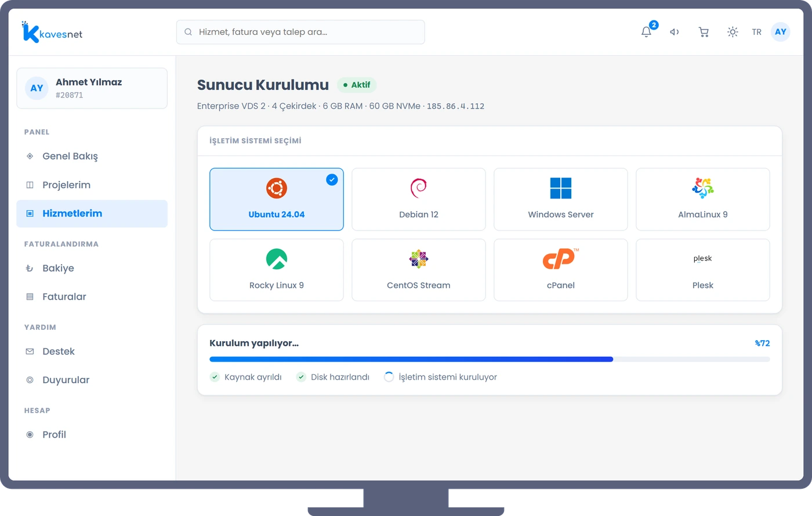The height and width of the screenshot is (516, 812).
Task: Open the Ahmet Yılmaz profile card
Action: 92,88
